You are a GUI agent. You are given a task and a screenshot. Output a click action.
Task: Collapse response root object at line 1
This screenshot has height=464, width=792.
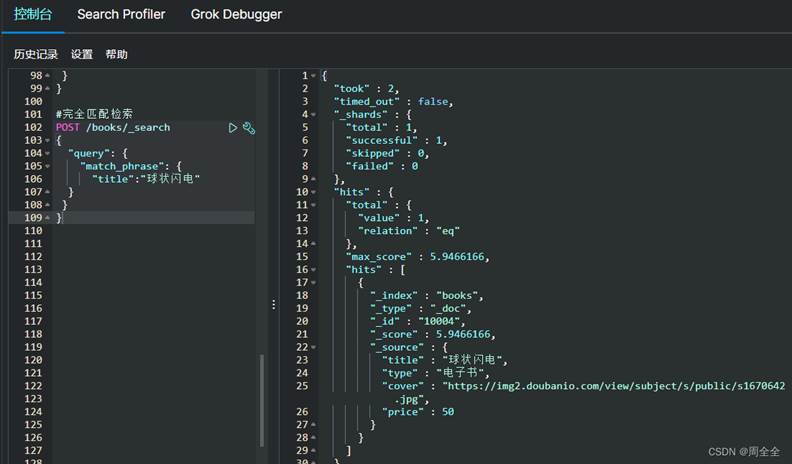point(313,76)
